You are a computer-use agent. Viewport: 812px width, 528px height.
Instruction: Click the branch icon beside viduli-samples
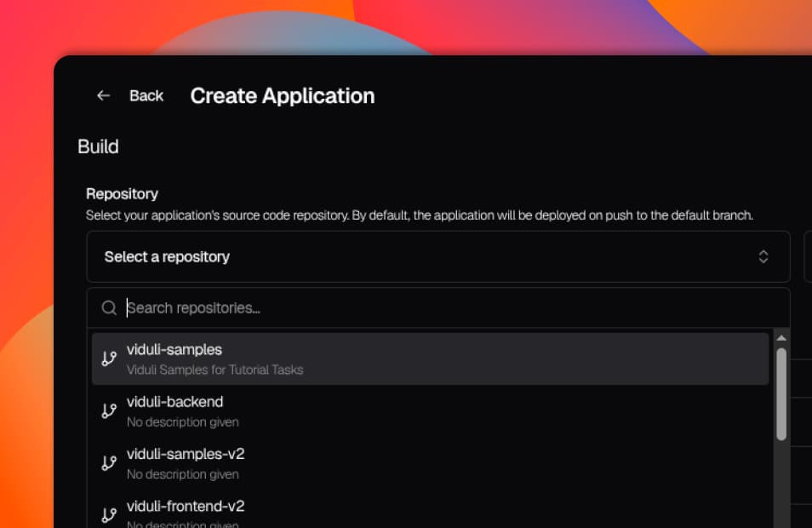point(109,359)
